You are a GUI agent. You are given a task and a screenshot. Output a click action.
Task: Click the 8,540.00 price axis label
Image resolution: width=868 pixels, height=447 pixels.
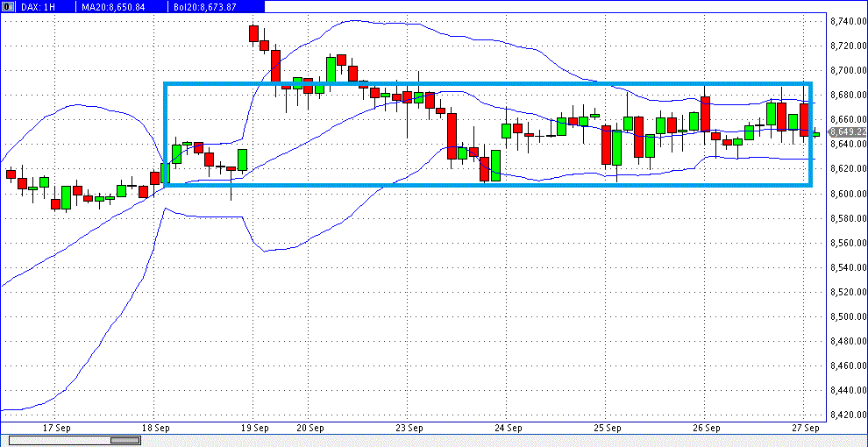tap(849, 267)
